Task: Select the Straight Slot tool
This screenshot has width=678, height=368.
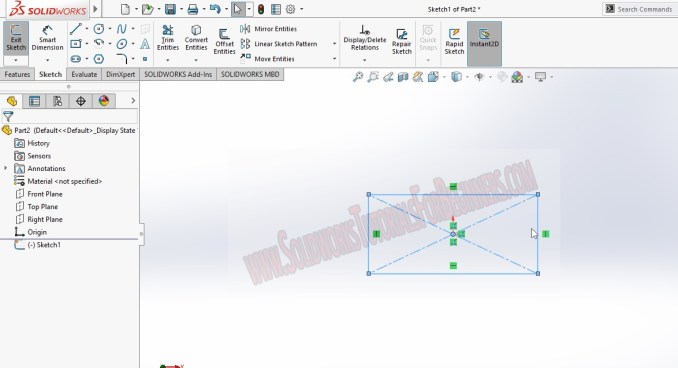Action: [76, 59]
